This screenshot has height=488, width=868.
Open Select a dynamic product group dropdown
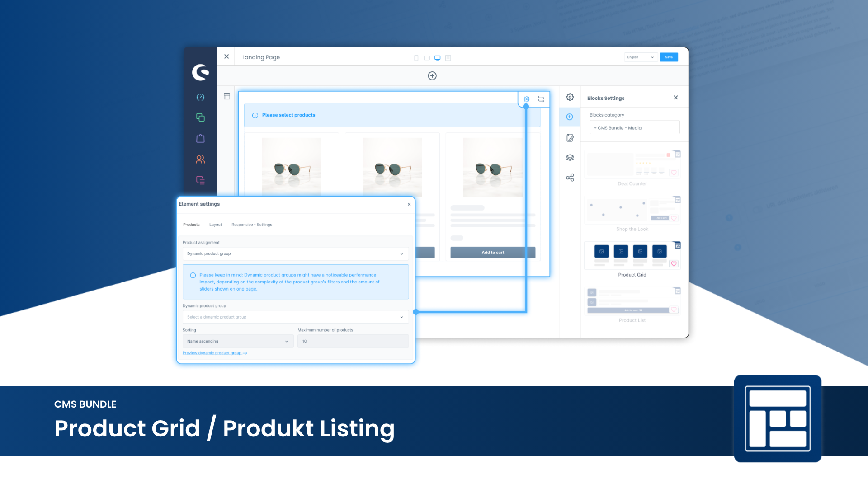coord(296,317)
